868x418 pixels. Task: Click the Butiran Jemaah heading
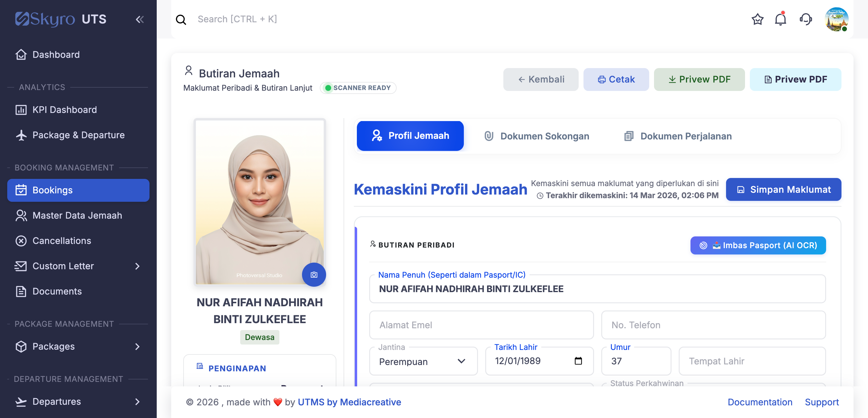coord(239,73)
